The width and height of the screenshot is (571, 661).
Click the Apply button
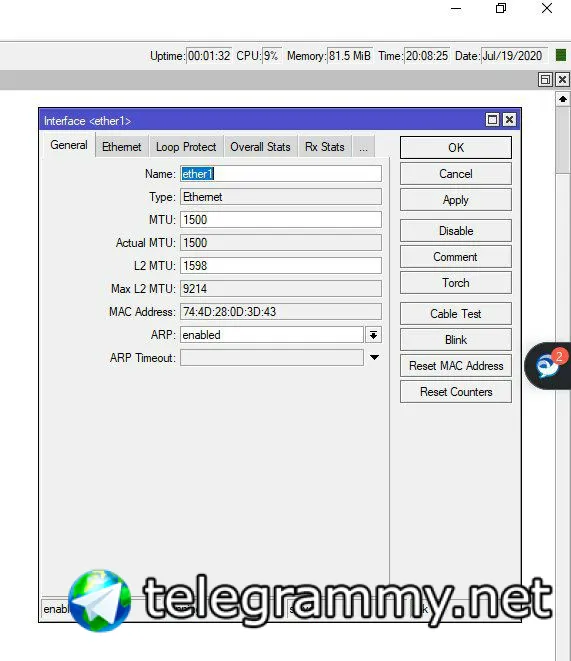[x=456, y=200]
